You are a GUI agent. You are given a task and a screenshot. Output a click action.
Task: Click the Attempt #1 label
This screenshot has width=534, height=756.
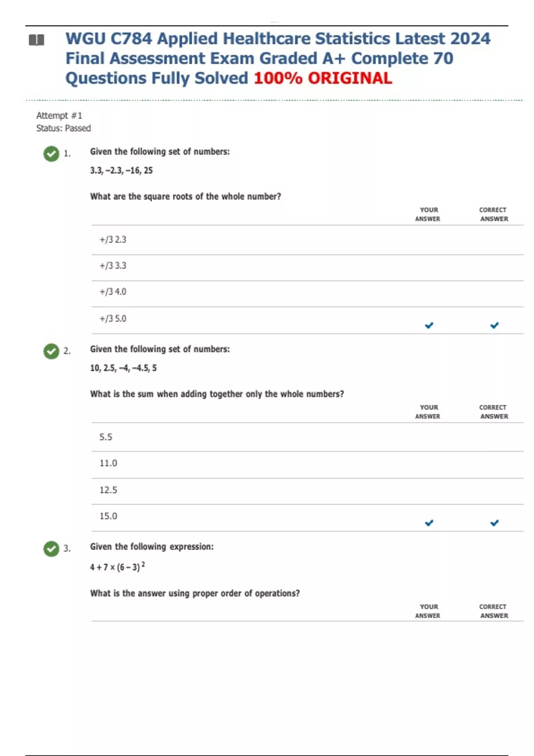point(59,116)
